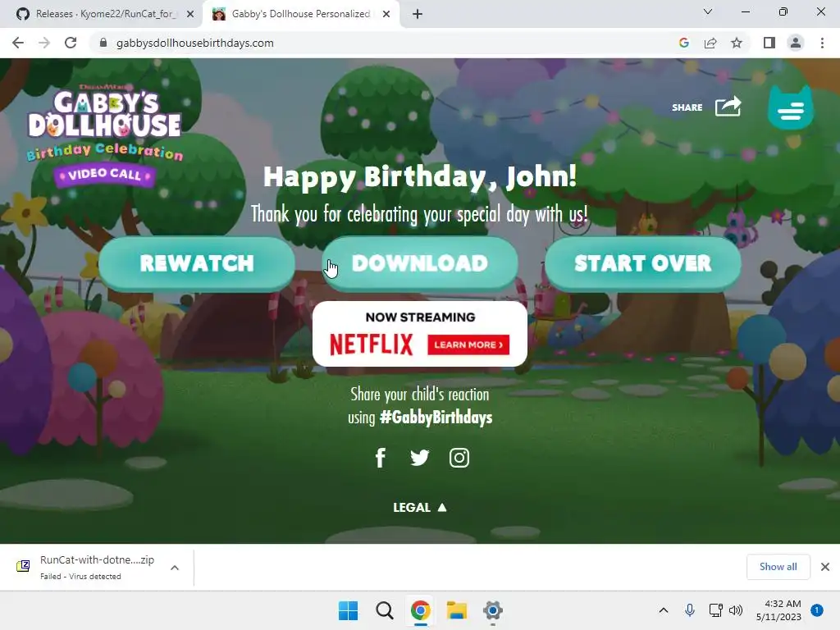Open the Facebook social icon
840x630 pixels.
(381, 458)
